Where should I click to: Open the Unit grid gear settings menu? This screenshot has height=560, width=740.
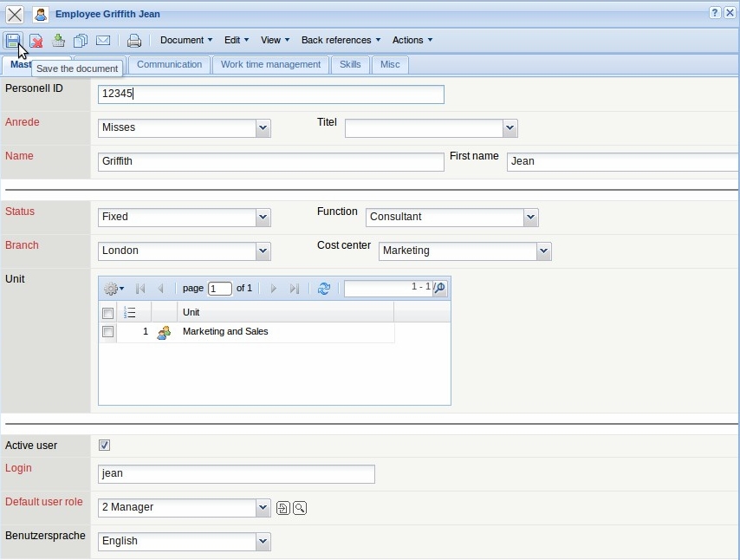[x=113, y=289]
